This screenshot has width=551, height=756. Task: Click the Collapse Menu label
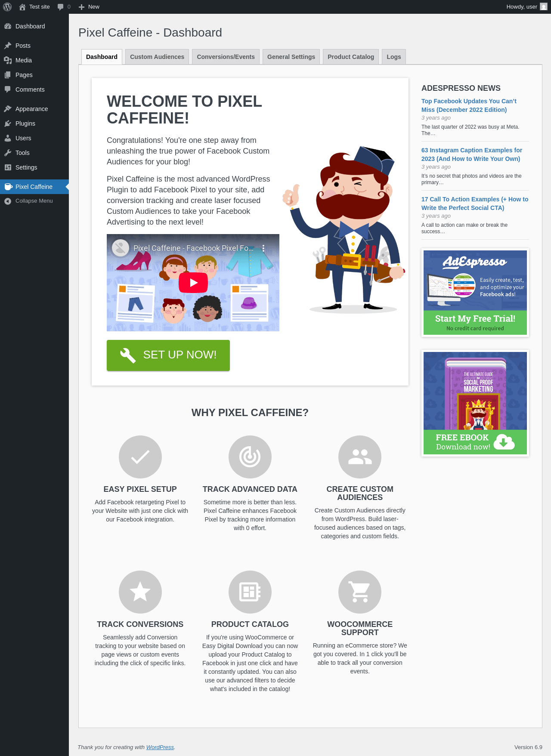(x=34, y=201)
